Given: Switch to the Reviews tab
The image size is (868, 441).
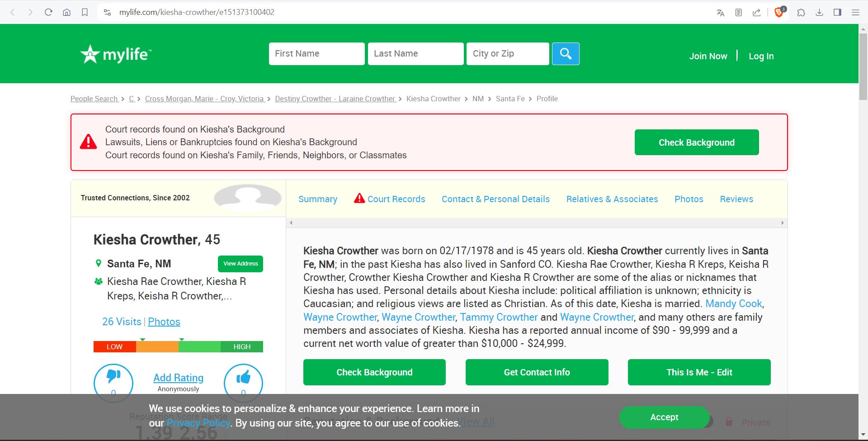Looking at the screenshot, I should 736,199.
